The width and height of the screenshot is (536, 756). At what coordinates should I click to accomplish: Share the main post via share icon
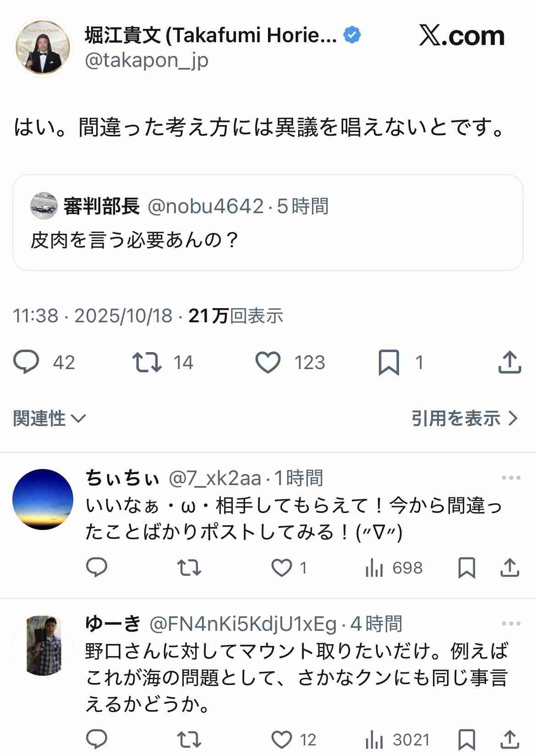[509, 363]
